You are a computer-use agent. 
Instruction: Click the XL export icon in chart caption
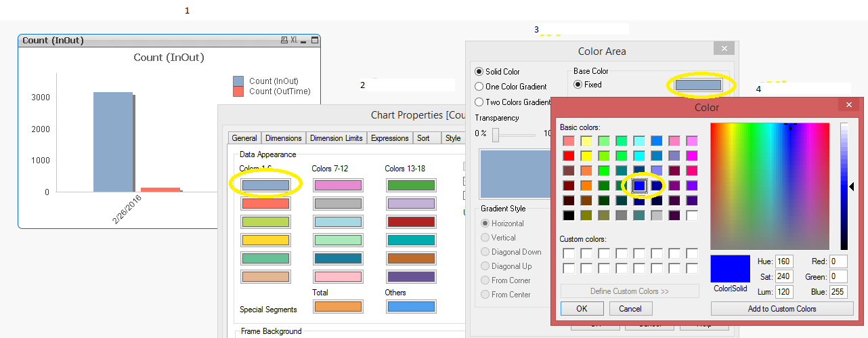click(295, 41)
